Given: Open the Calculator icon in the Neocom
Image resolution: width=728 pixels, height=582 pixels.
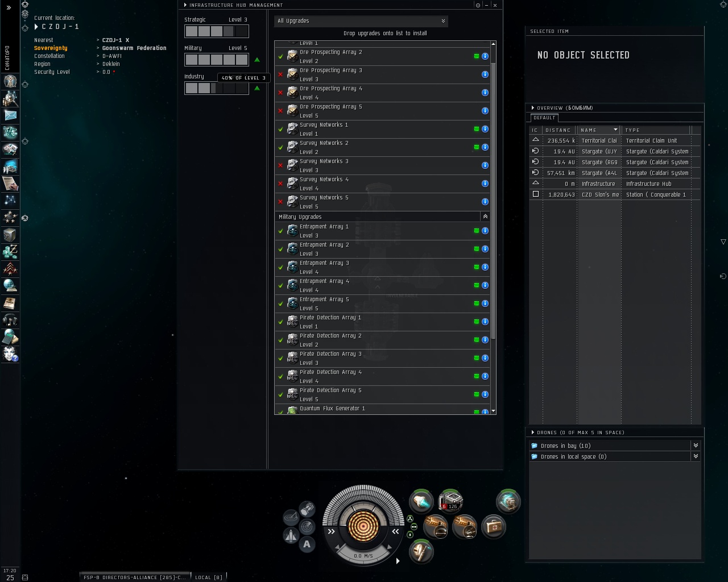Looking at the screenshot, I should [x=10, y=337].
